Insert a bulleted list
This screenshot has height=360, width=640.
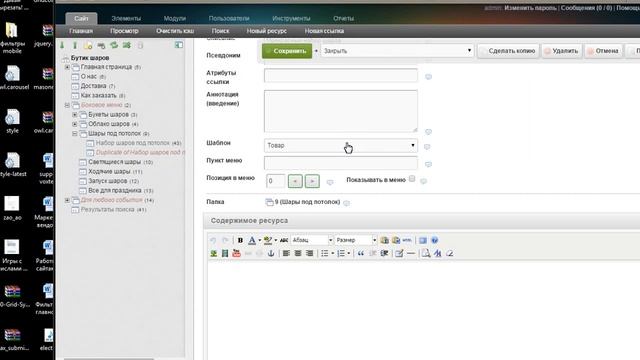point(324,253)
